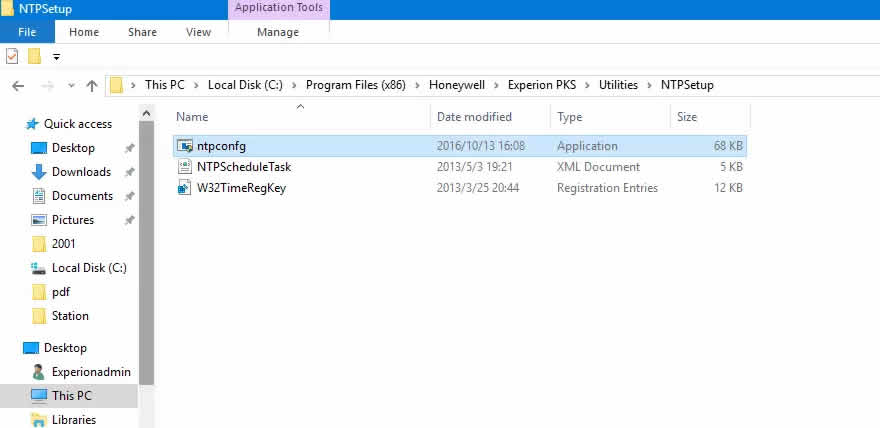Select the W32TimeRegKey registry file icon
This screenshot has width=880, height=428.
[x=185, y=188]
